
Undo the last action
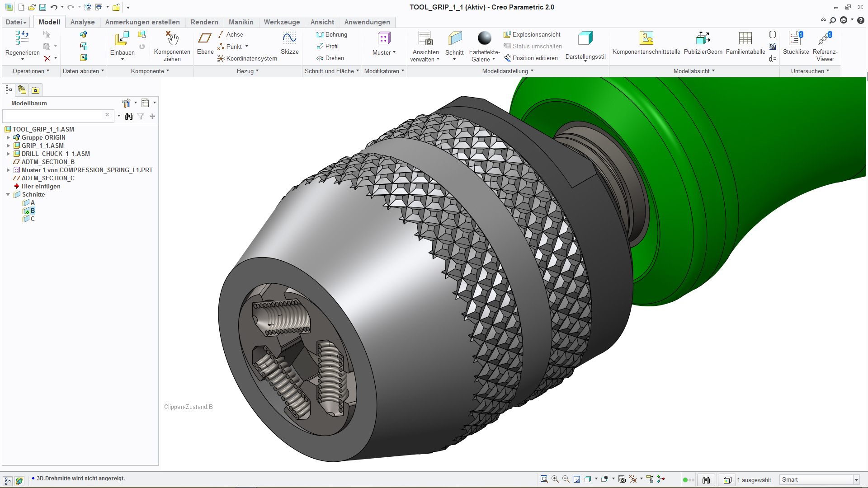[54, 7]
